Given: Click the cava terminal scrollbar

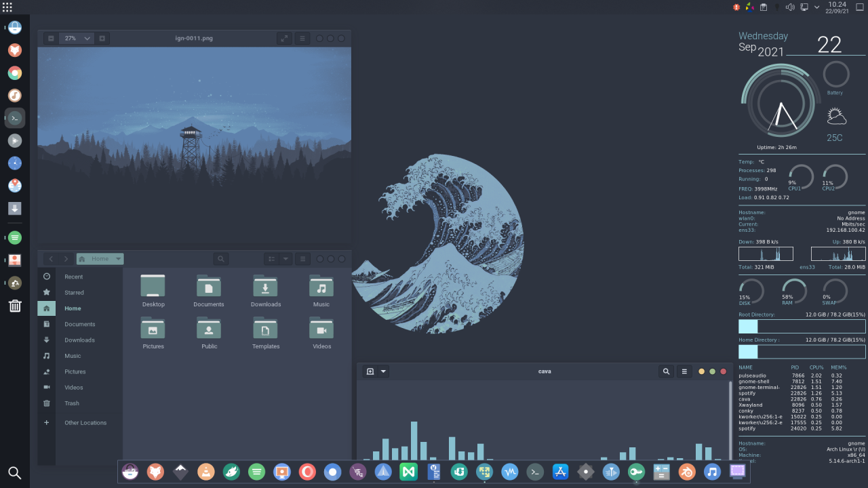Looking at the screenshot, I should coord(730,420).
